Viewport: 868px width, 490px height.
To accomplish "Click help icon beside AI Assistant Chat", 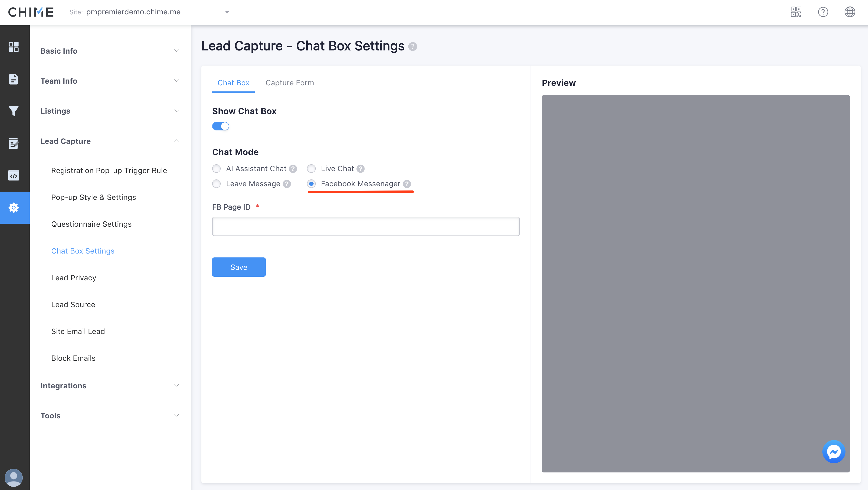I will click(293, 169).
